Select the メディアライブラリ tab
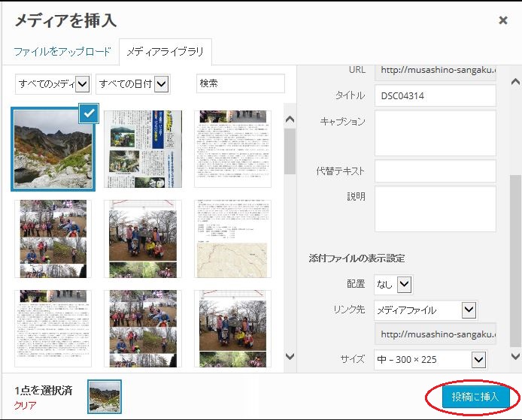The width and height of the screenshot is (522, 420). click(166, 52)
